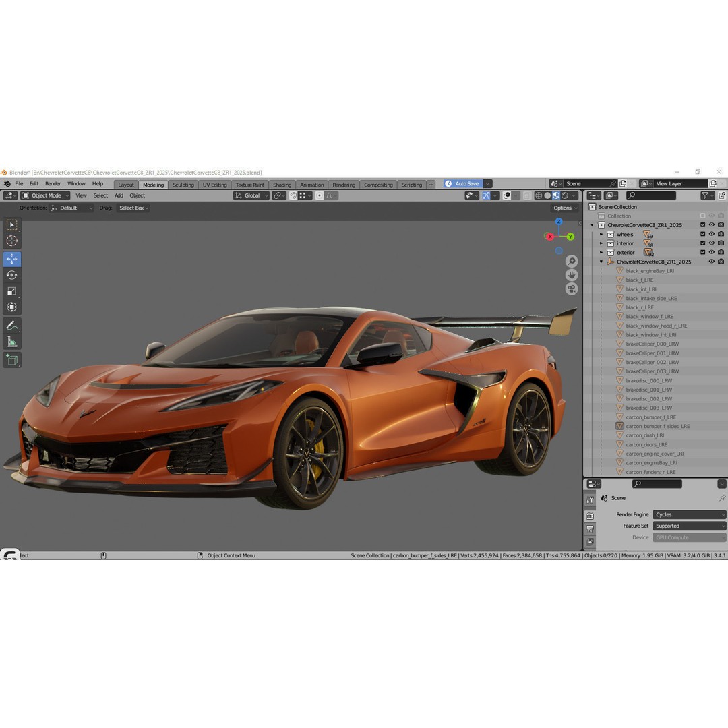The width and height of the screenshot is (728, 728).
Task: Open the Select Box drag dropdown
Action: pos(133,208)
